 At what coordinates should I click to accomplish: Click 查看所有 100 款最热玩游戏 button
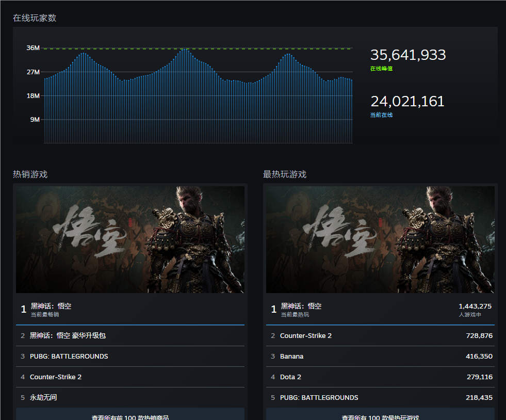point(380,415)
